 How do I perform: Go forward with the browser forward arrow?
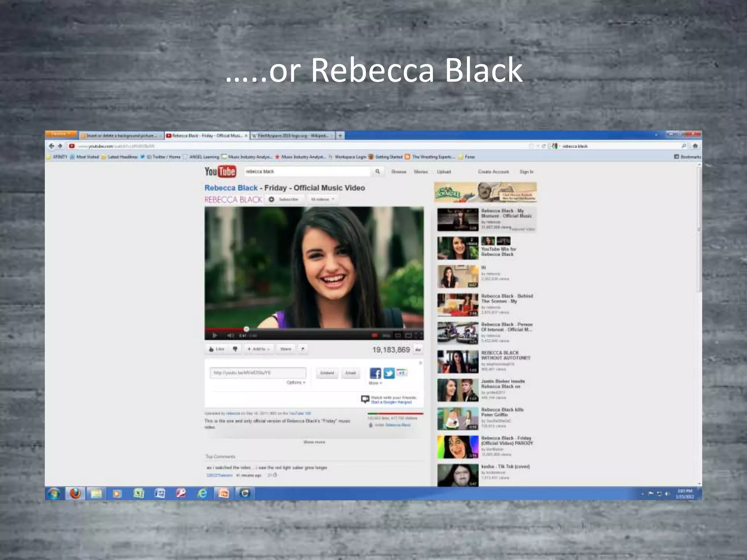(x=60, y=146)
